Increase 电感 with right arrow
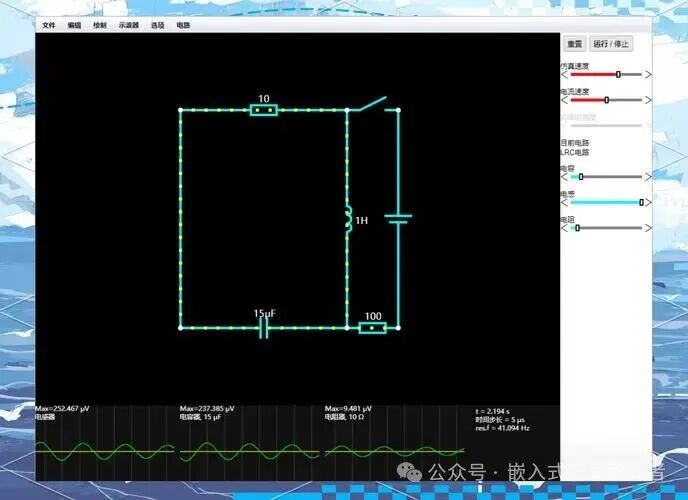The image size is (688, 500). tap(648, 202)
